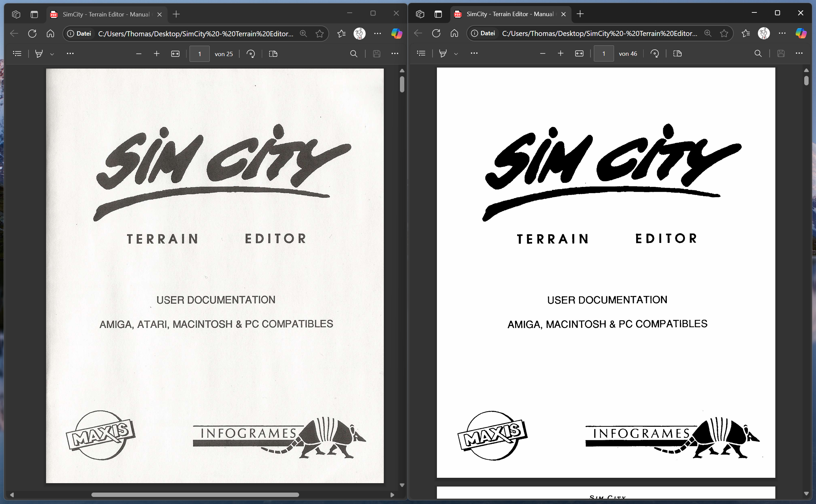Open PDF toolbar overflow menu in right window
The width and height of the screenshot is (816, 504).
tap(799, 53)
